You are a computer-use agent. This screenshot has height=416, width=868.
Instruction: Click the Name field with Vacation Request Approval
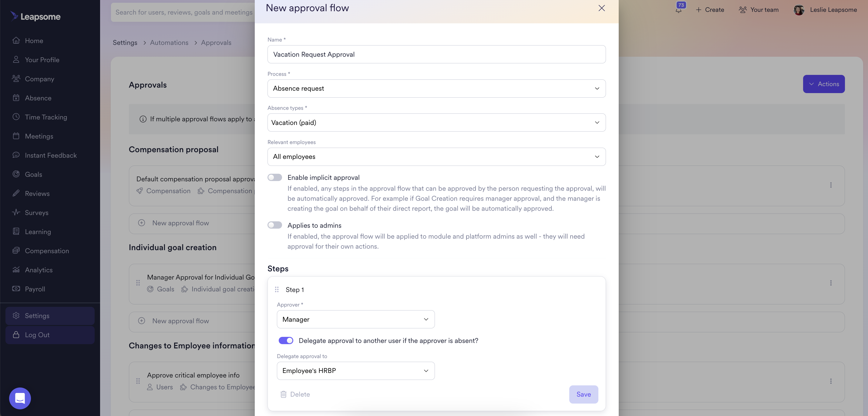click(x=436, y=54)
